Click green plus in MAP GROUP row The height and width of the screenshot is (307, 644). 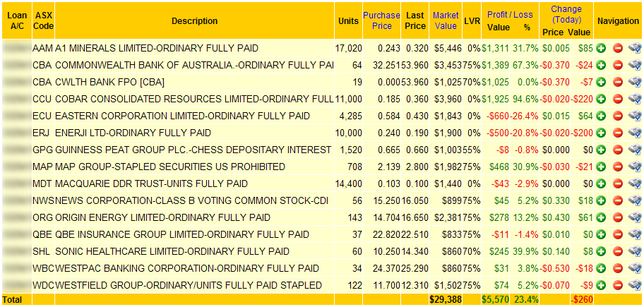tap(601, 167)
